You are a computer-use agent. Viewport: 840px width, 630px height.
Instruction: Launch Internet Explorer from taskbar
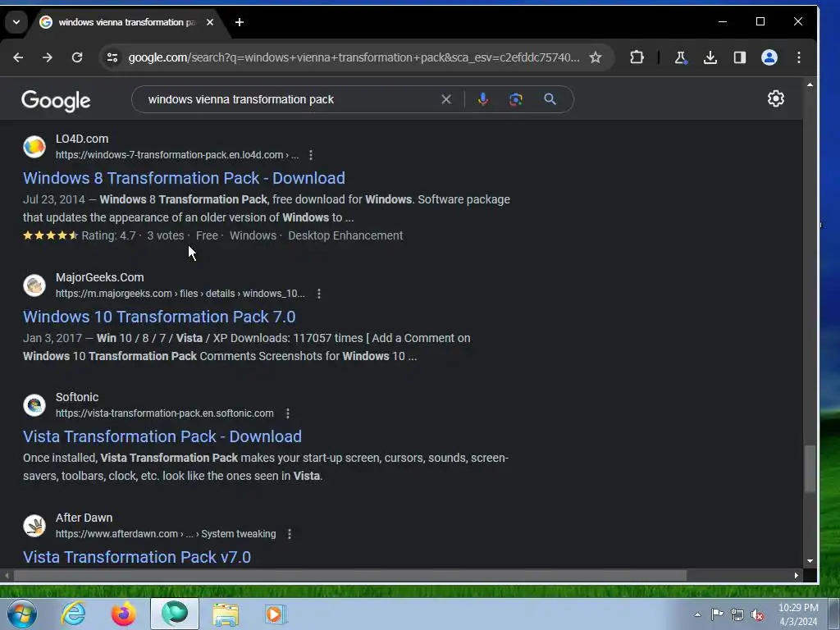click(x=73, y=614)
